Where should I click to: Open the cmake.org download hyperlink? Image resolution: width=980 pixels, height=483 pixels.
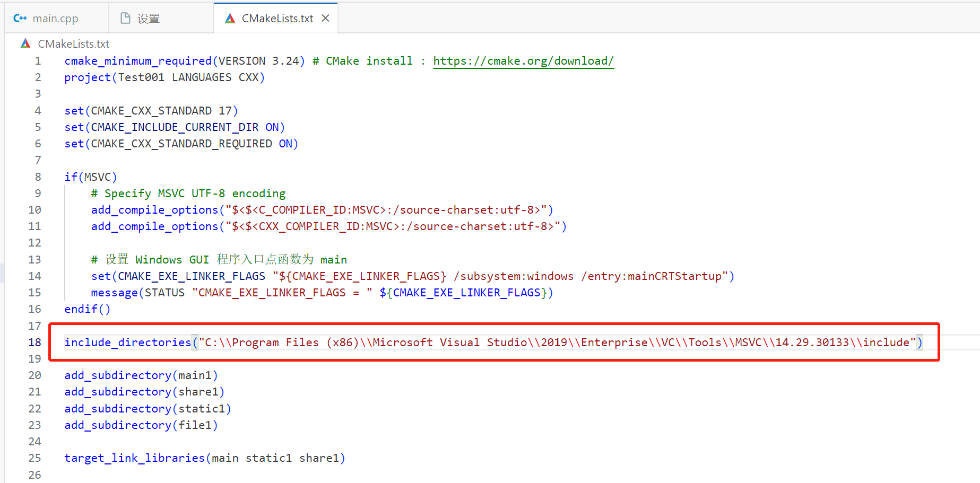523,60
